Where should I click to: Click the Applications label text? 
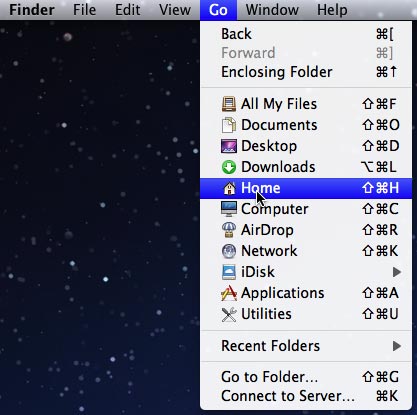click(x=283, y=293)
